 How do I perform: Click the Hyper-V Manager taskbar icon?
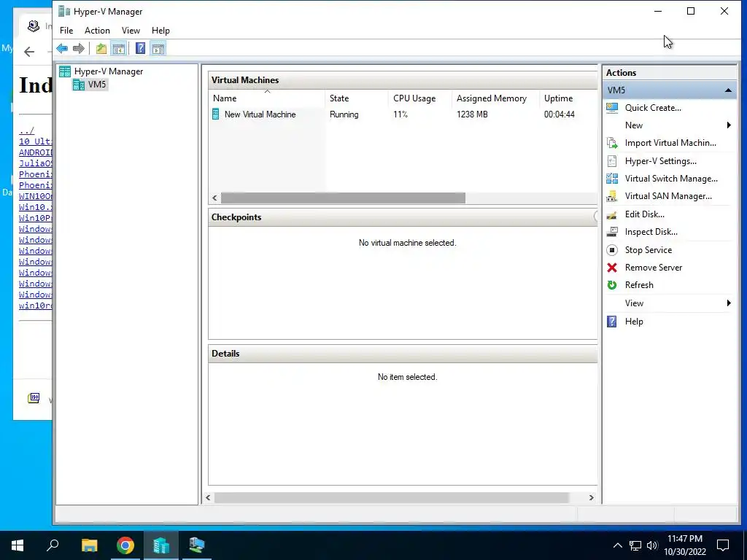(x=161, y=545)
